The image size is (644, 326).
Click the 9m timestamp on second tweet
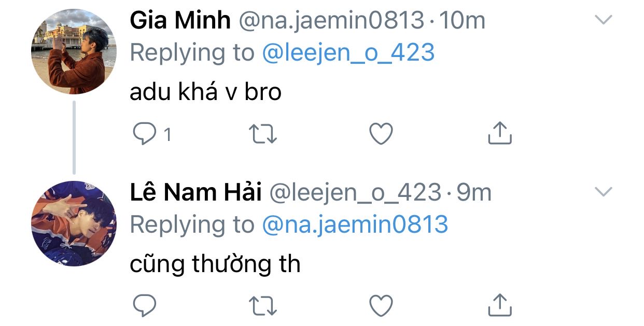474,193
